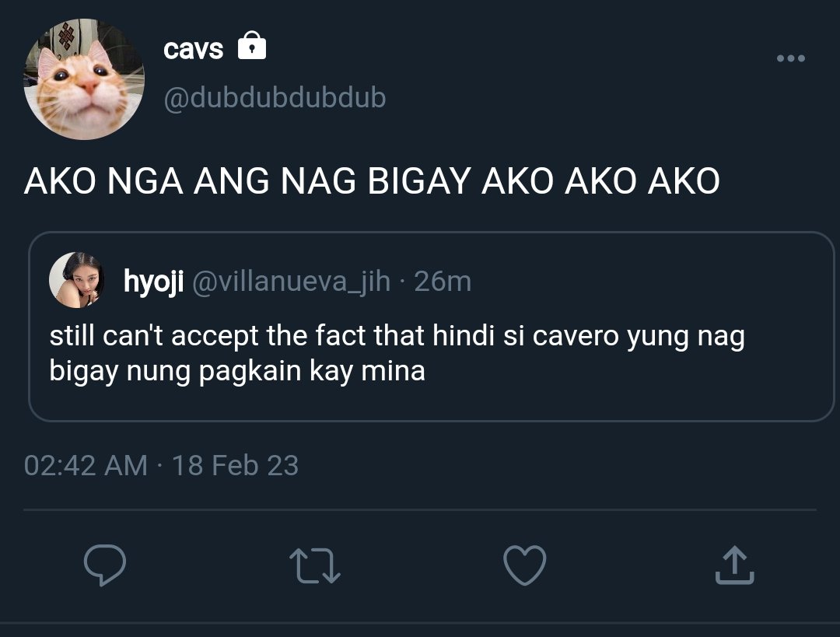Image resolution: width=840 pixels, height=637 pixels.
Task: Click the 02:42 AM tweet time
Action: [x=86, y=465]
